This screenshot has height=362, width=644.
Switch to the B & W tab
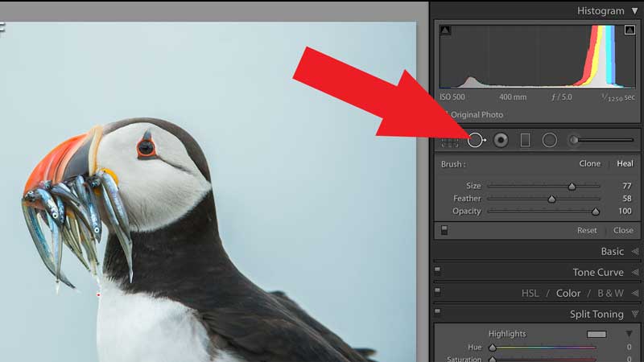tap(610, 294)
